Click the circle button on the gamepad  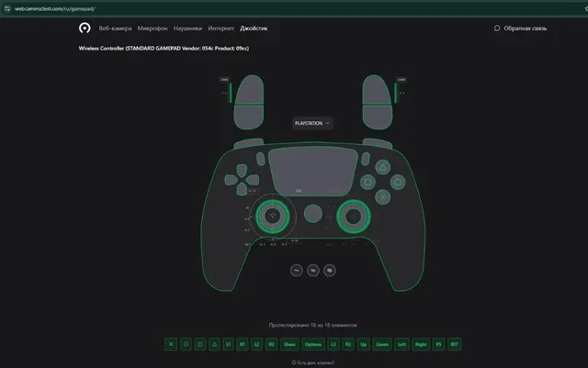398,182
